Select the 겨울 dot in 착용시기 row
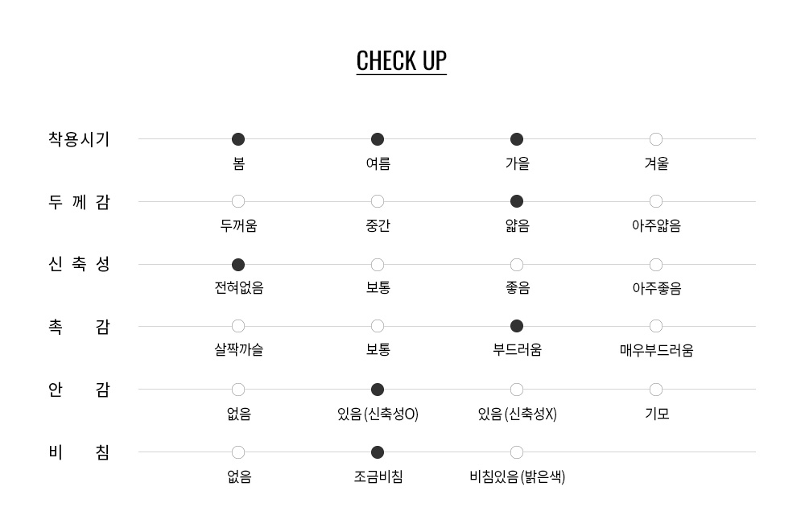This screenshot has width=805, height=532. pyautogui.click(x=655, y=139)
